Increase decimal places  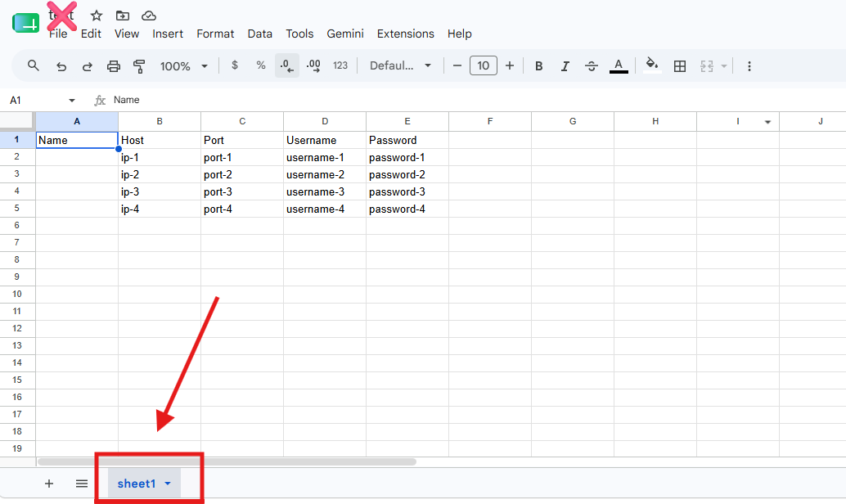click(313, 65)
